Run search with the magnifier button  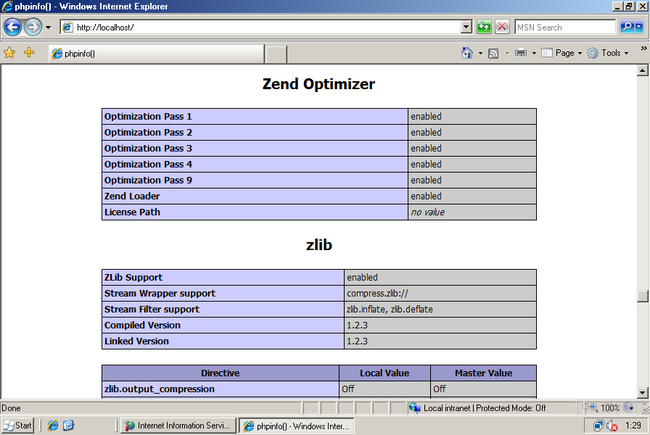tap(627, 27)
